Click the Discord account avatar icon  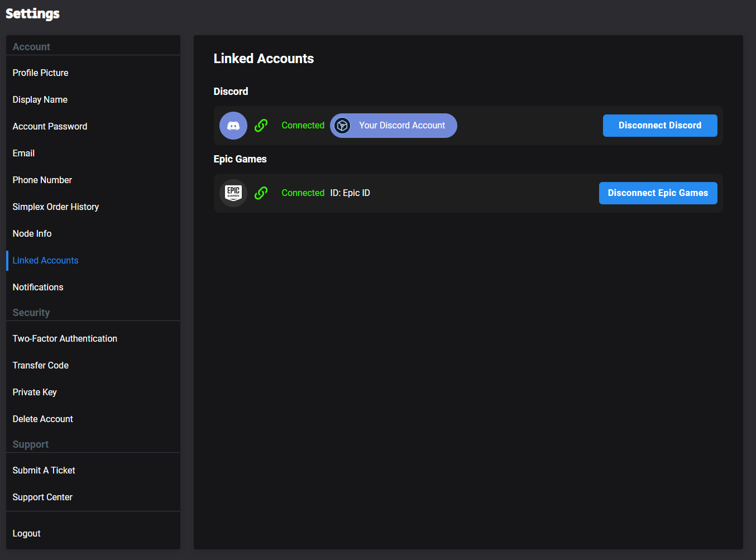pyautogui.click(x=342, y=126)
